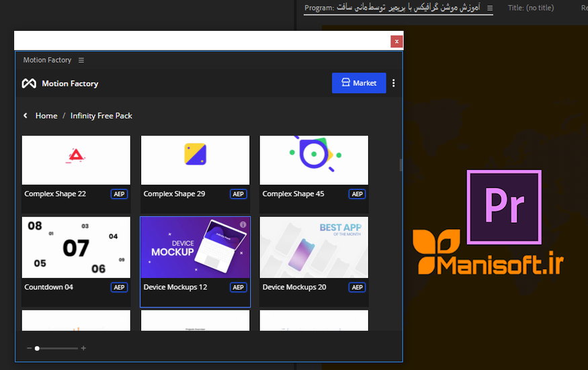The image size is (588, 370).
Task: Close the Motion Factory window with red X
Action: click(396, 42)
